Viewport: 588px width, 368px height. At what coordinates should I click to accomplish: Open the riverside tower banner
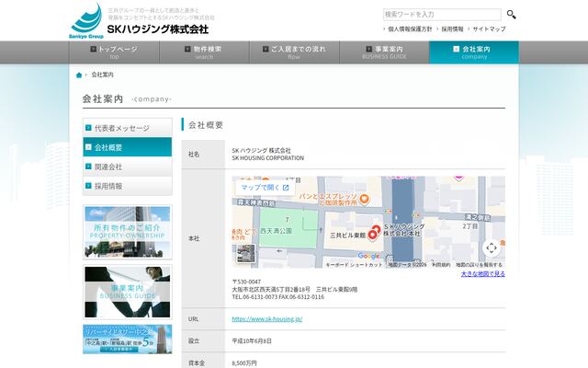pos(128,339)
